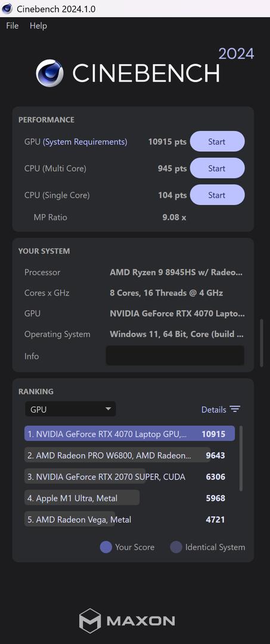Image resolution: width=270 pixels, height=644 pixels.
Task: Click the ranking list scrollbar
Action: coord(241,459)
